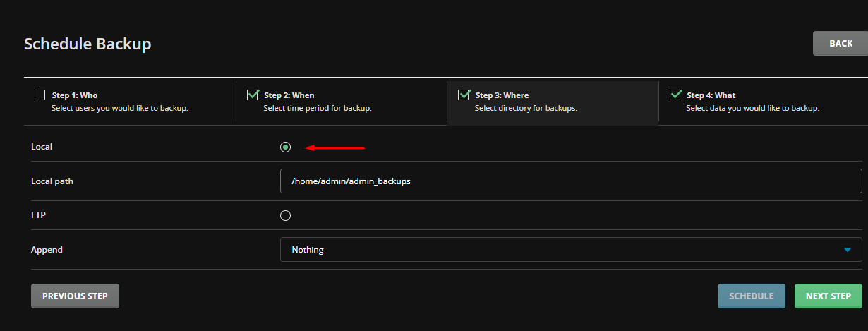
Task: Click the SCHEDULE button
Action: (751, 296)
